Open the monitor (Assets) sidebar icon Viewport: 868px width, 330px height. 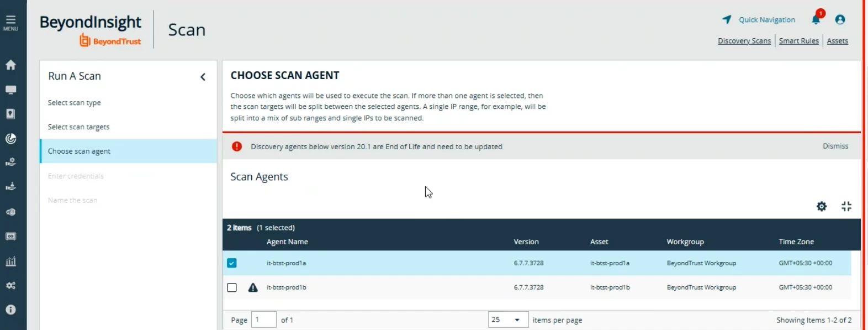(x=10, y=90)
